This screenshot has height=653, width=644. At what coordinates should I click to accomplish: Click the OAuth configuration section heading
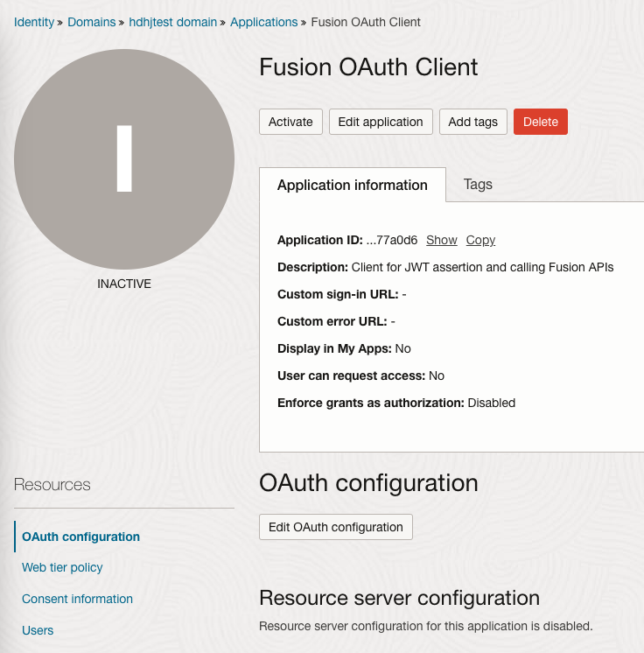368,483
